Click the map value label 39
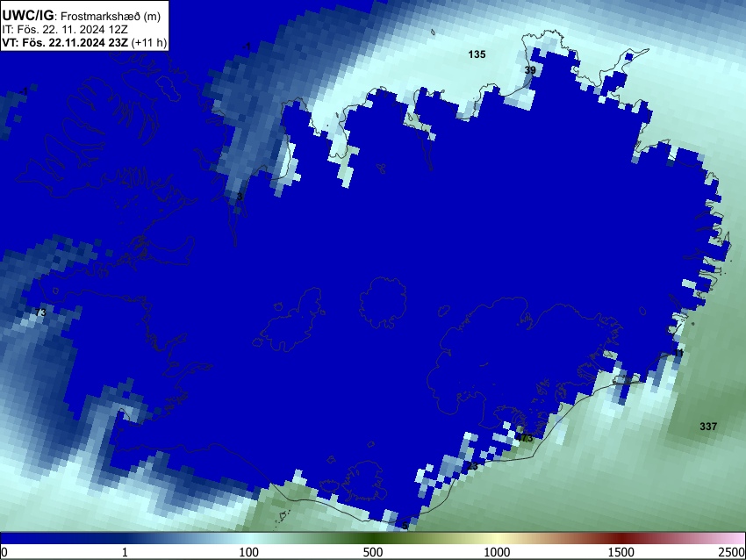746x560 pixels. pos(530,70)
